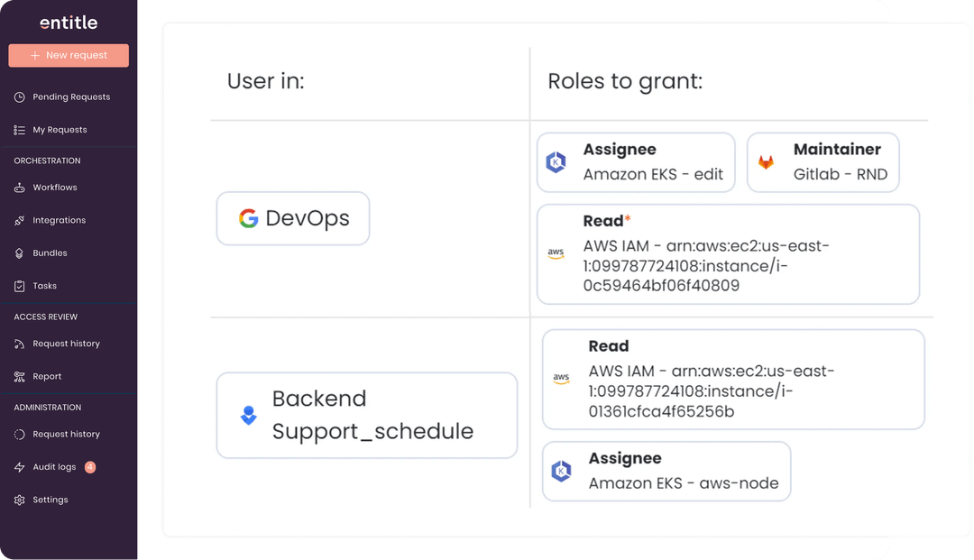974x560 pixels.
Task: Click the Audit logs notification badge
Action: coord(90,466)
